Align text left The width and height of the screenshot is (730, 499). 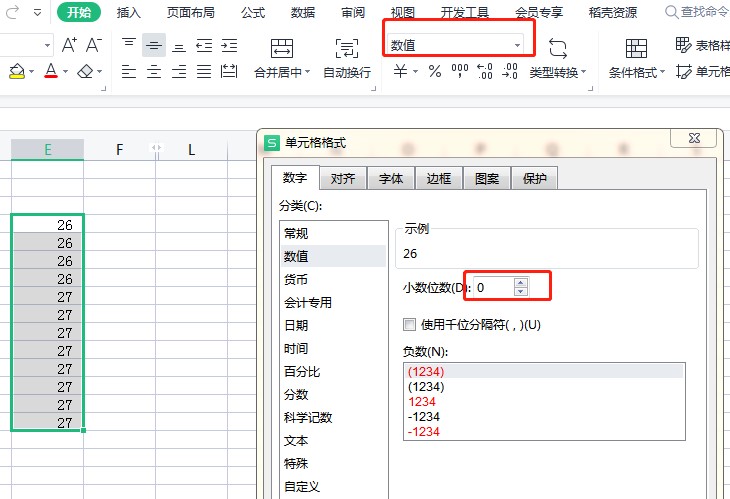(128, 71)
